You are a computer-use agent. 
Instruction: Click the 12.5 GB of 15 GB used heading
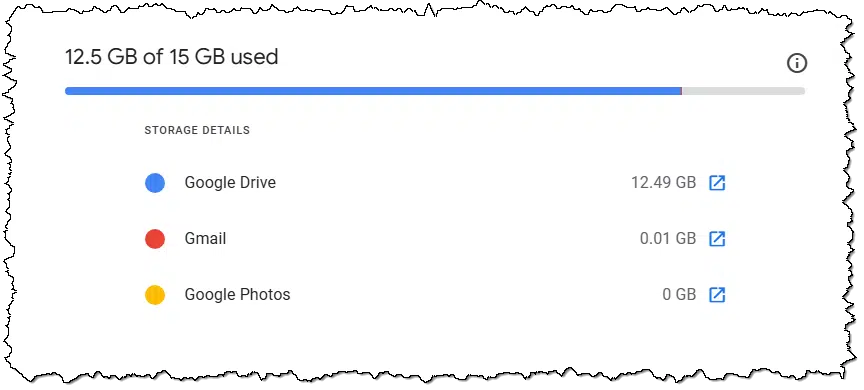pyautogui.click(x=172, y=57)
